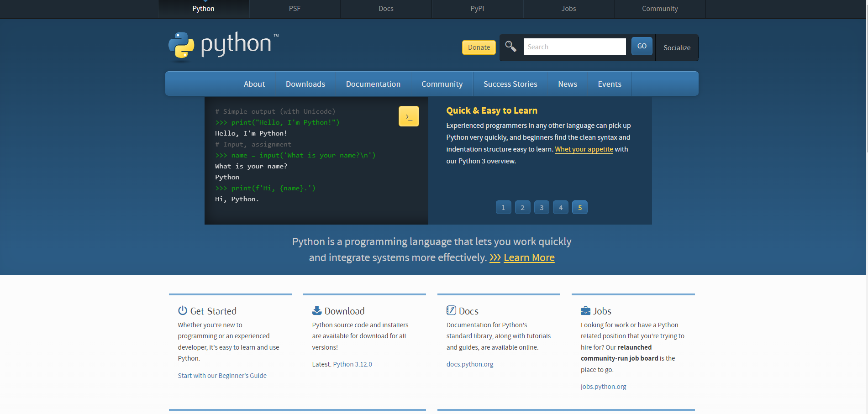This screenshot has height=414, width=868.
Task: Open the Downloads navigation menu
Action: 305,84
